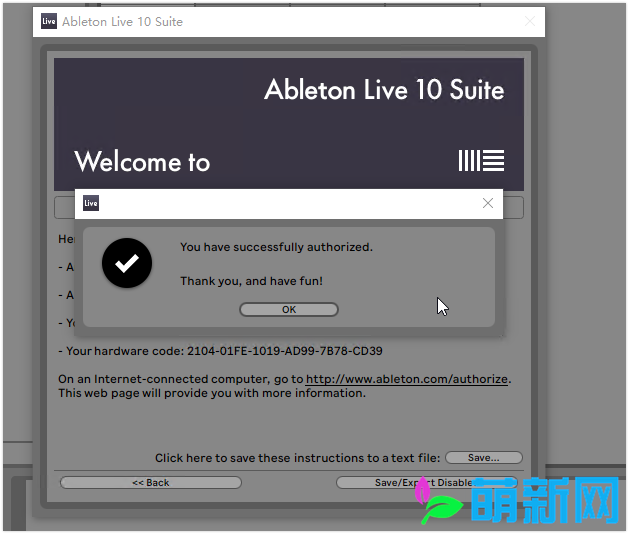Click the Live icon on success dialog title bar
629x534 pixels.
pyautogui.click(x=91, y=203)
